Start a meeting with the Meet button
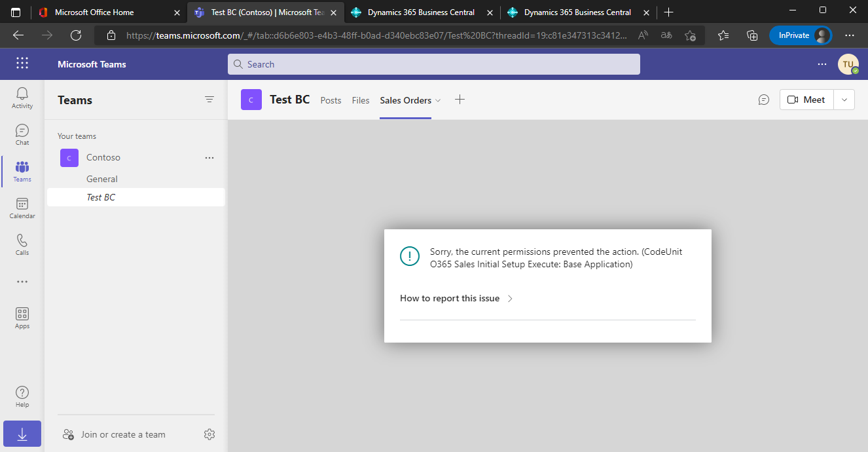Viewport: 868px width, 452px height. [806, 99]
